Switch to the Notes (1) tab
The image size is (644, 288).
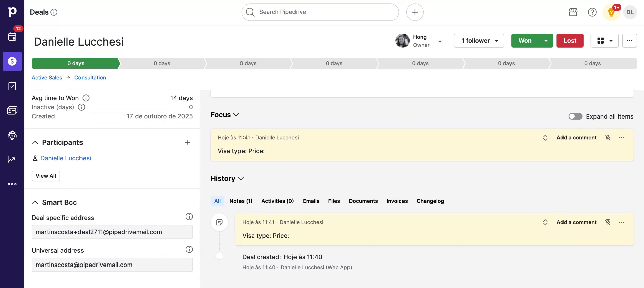pyautogui.click(x=241, y=201)
